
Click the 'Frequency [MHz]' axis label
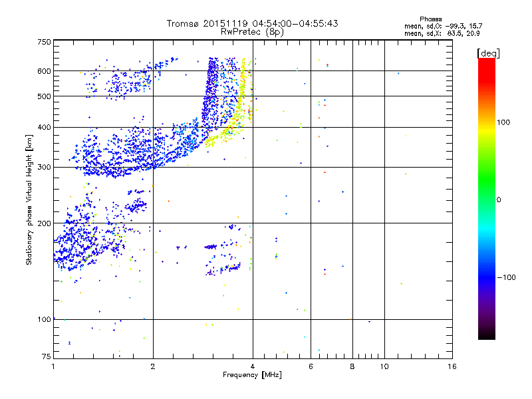(x=252, y=375)
